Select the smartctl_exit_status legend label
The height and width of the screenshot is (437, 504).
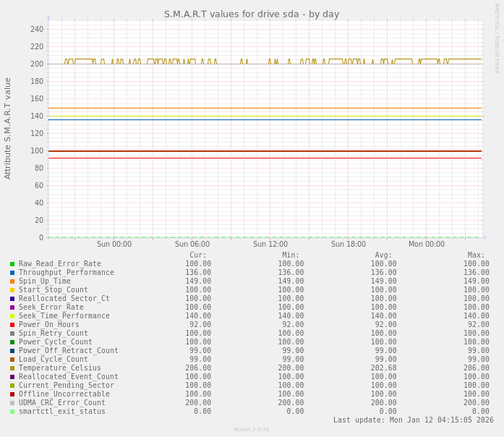62,411
